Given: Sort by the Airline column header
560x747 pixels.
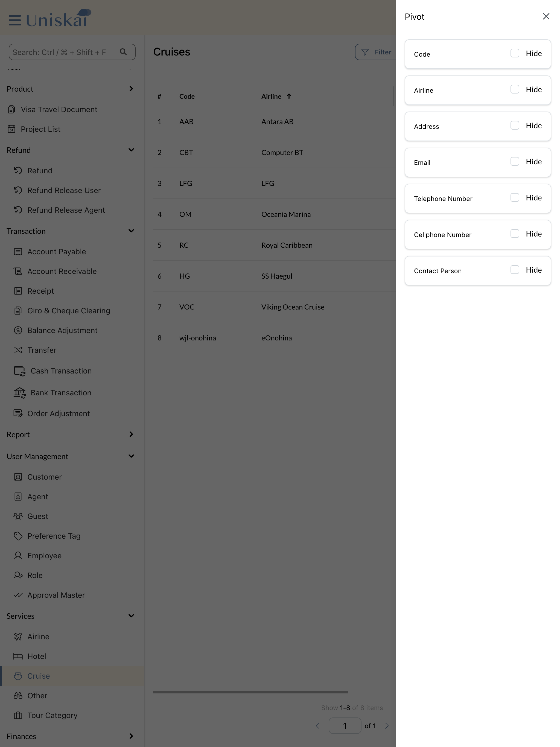Looking at the screenshot, I should (271, 97).
